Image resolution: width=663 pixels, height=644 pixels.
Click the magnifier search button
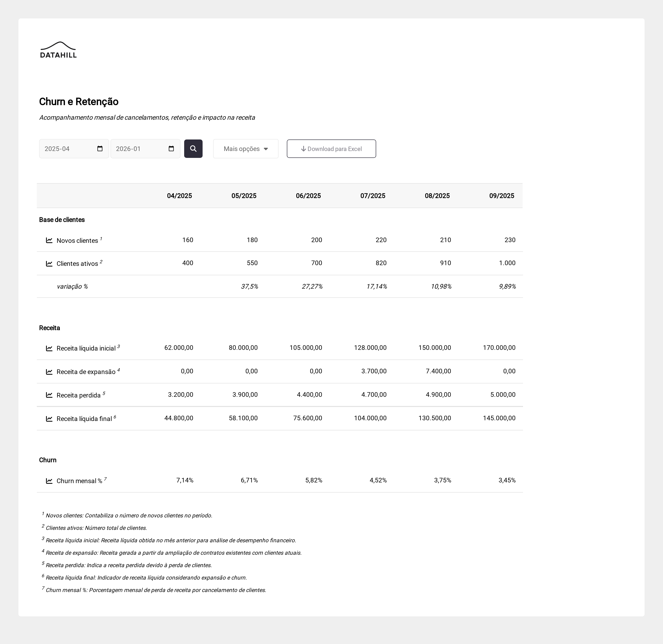coord(193,149)
